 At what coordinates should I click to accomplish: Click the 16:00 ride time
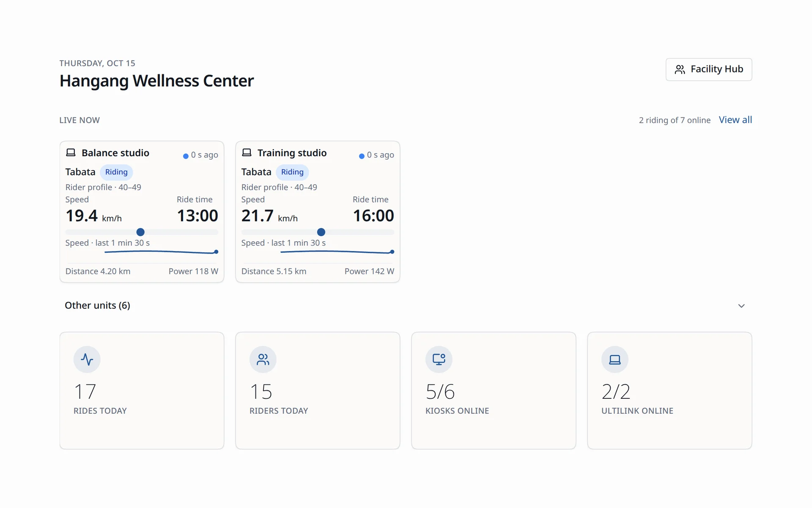coord(373,216)
